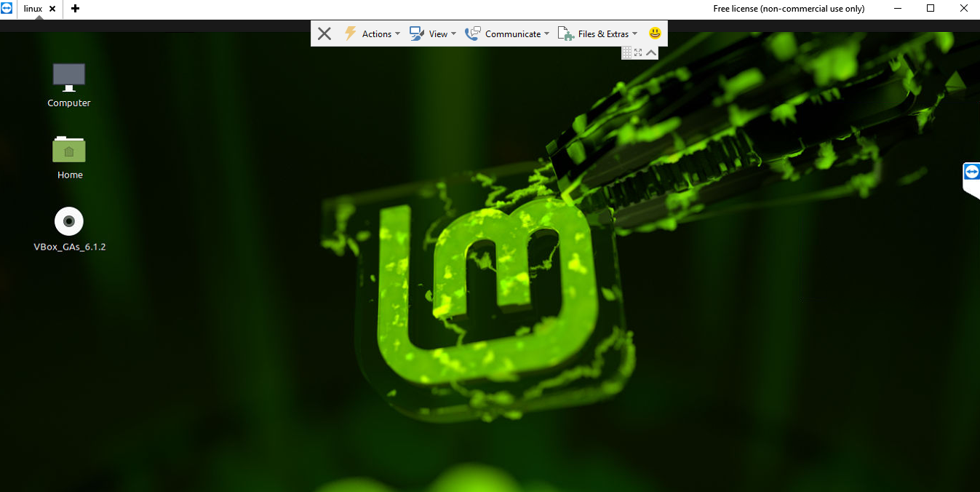The height and width of the screenshot is (492, 980).
Task: Open the Files & Extras menu
Action: click(x=597, y=33)
